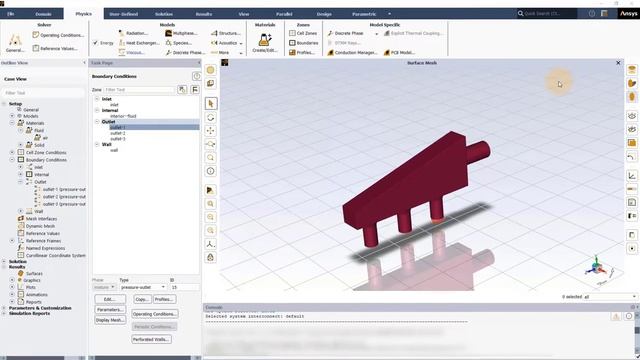Open the PCB Model dialog
Image resolution: width=640 pixels, height=360 pixels.
(x=400, y=53)
